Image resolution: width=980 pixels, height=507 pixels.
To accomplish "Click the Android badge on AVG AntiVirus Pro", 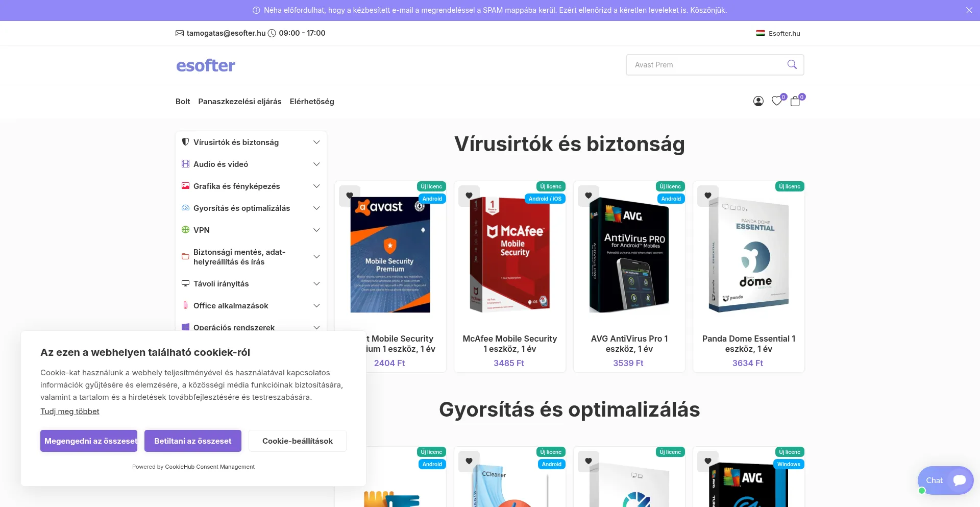I will pyautogui.click(x=671, y=199).
